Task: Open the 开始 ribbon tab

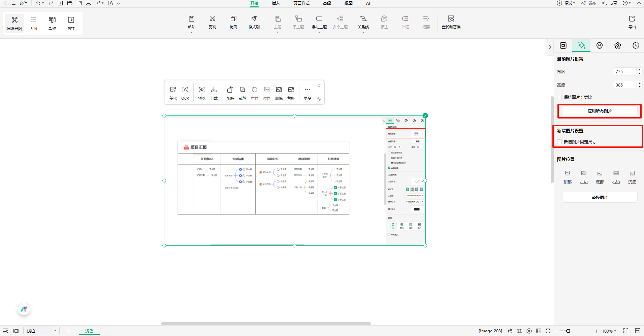Action: (254, 3)
